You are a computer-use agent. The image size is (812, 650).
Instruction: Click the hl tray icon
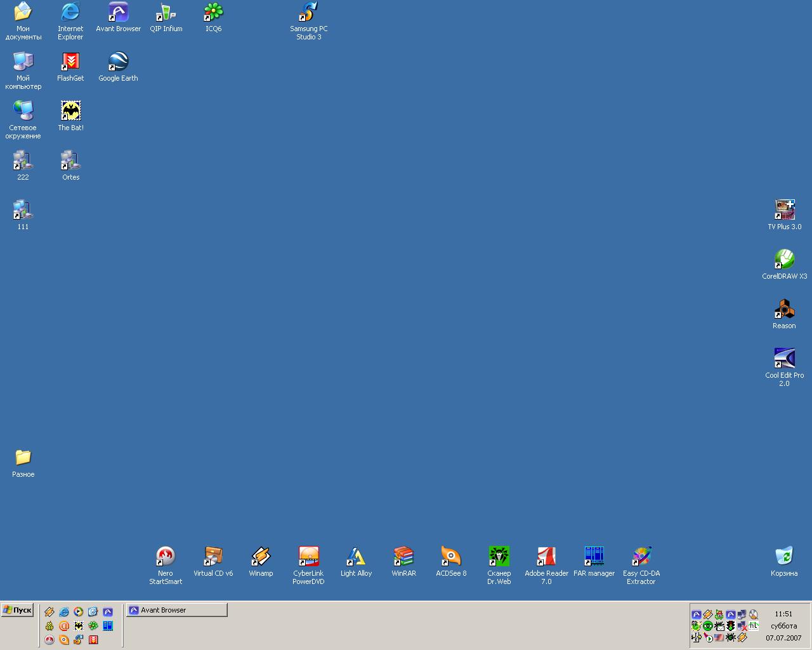pos(754,626)
